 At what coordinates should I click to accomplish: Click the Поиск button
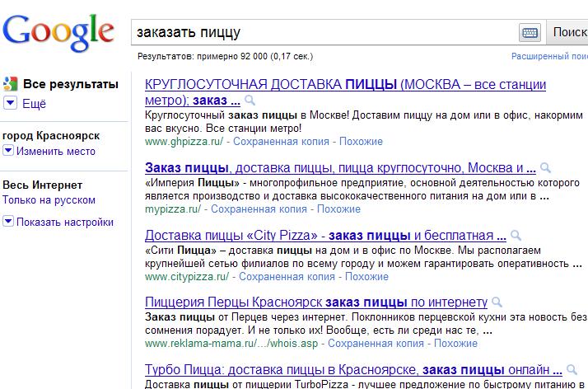point(569,32)
